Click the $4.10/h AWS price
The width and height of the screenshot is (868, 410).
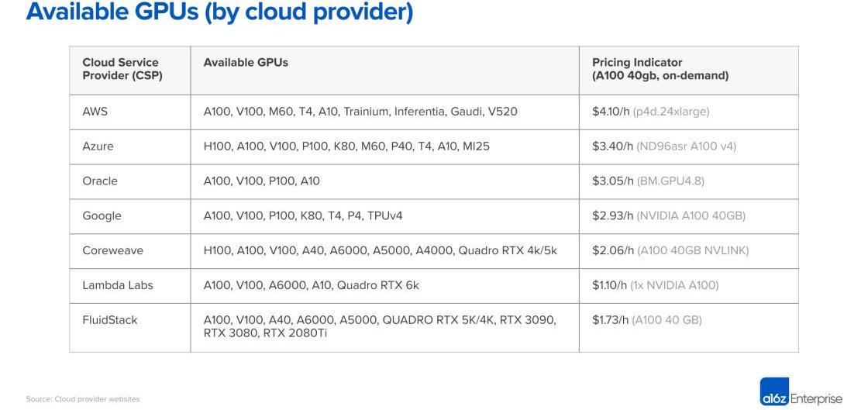pos(611,112)
